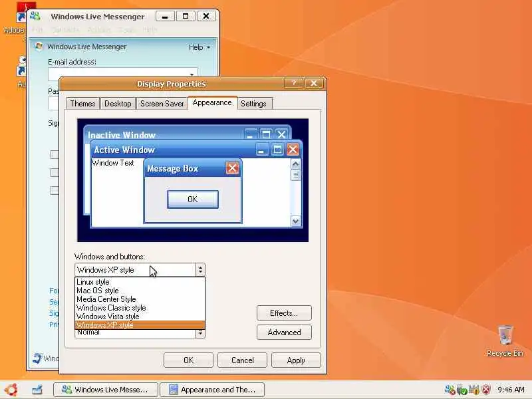Viewport: 532px width, 399px height.
Task: Confirm with the dialog's bottom OK button
Action: click(188, 360)
